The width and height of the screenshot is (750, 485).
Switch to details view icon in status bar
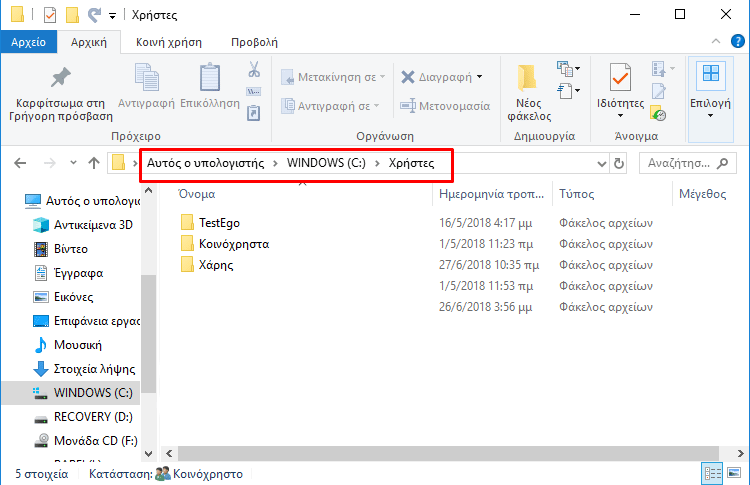coord(712,474)
